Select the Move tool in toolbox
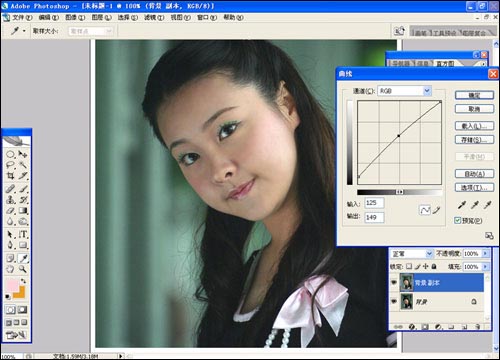Screen dimensions: 500x360 23,154
